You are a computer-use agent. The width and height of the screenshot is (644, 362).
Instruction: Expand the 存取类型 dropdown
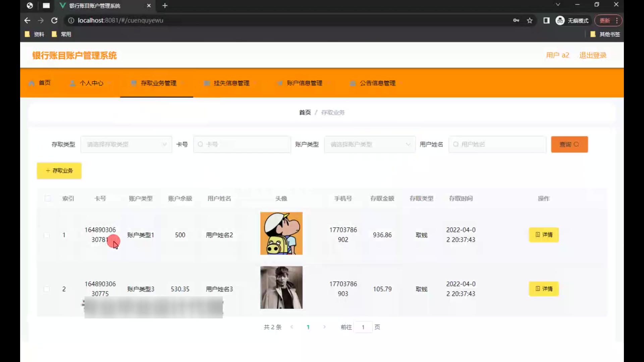pyautogui.click(x=126, y=144)
